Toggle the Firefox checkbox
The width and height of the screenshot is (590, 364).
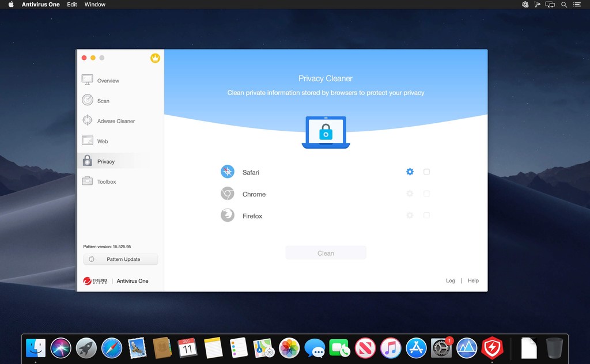click(x=426, y=215)
